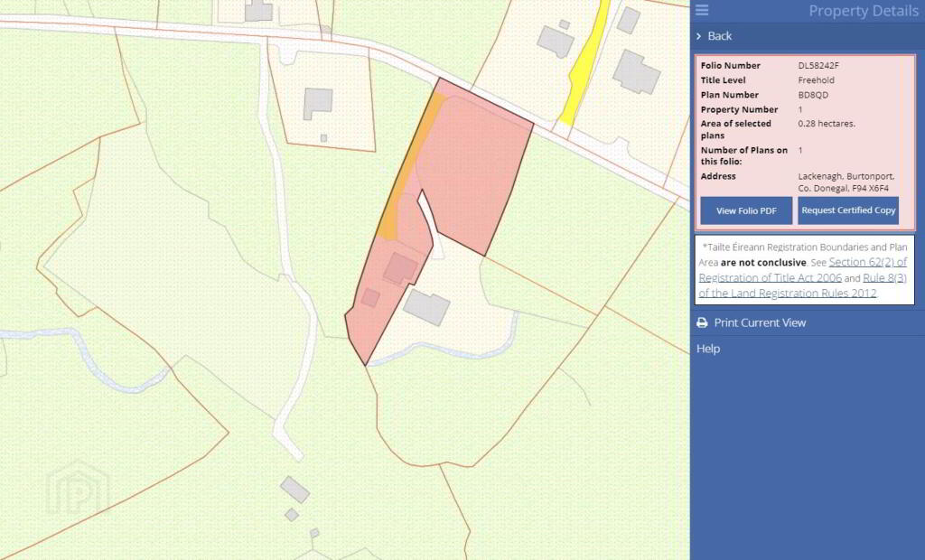Open the hamburger menu icon

[x=701, y=10]
